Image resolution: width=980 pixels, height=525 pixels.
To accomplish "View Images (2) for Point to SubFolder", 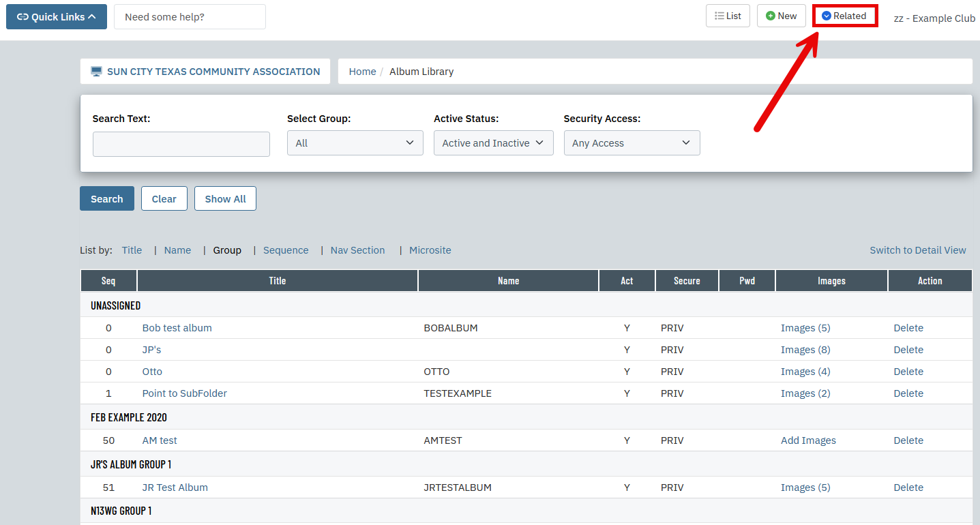I will point(805,393).
